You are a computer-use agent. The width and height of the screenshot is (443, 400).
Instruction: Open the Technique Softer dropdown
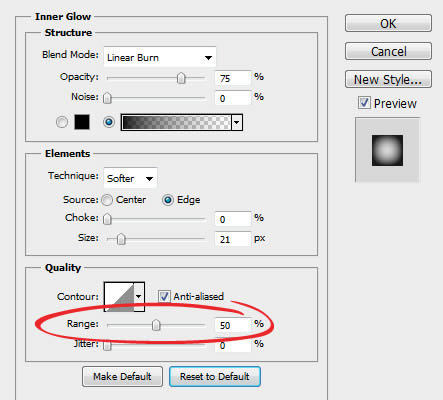(x=130, y=178)
